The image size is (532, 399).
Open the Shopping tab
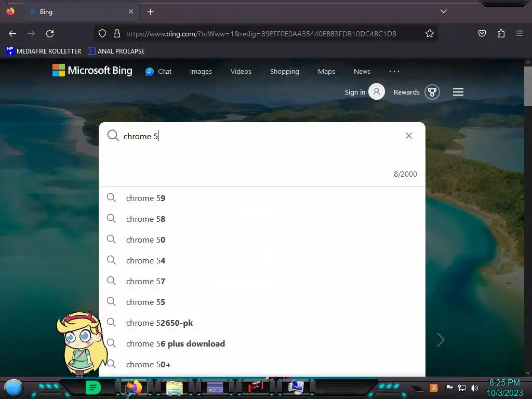(x=285, y=72)
